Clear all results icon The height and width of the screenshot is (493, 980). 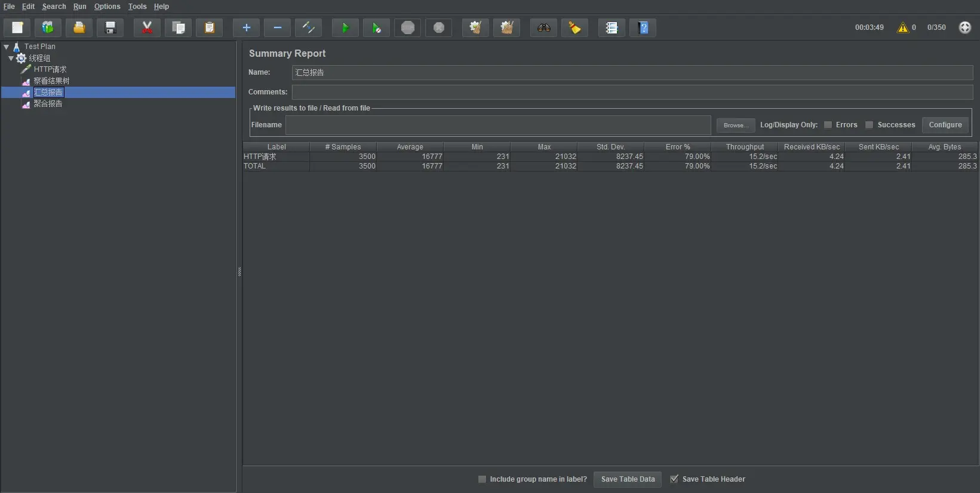click(x=507, y=27)
